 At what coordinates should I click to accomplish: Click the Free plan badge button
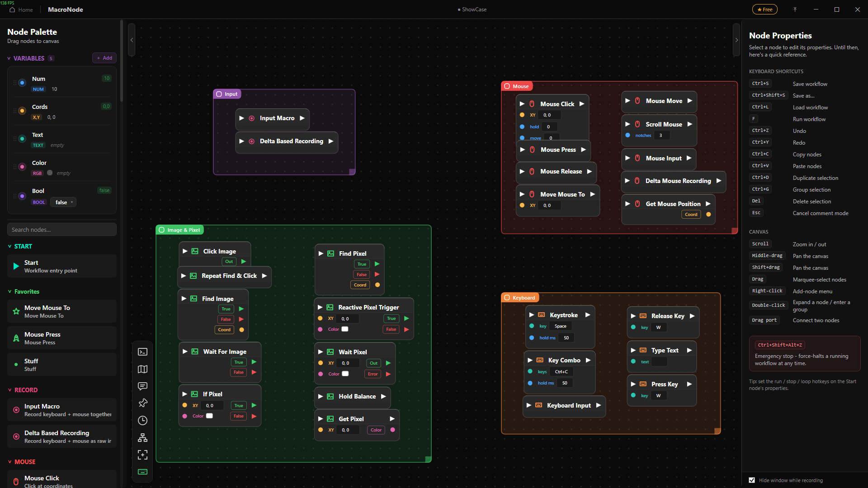pyautogui.click(x=764, y=9)
